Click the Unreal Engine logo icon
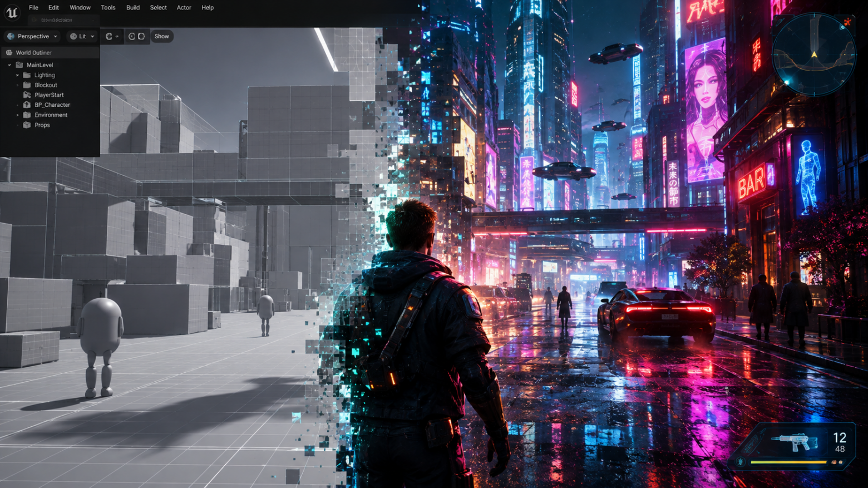The width and height of the screenshot is (868, 488). pyautogui.click(x=12, y=12)
